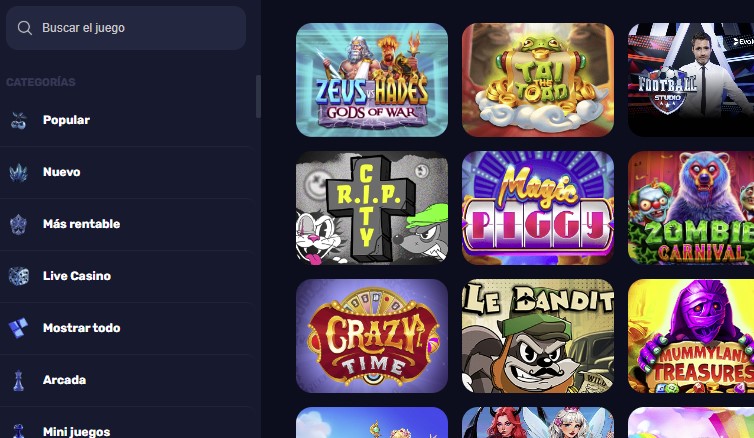
Task: Open the R.I.P. City game thumbnail
Action: (x=372, y=208)
